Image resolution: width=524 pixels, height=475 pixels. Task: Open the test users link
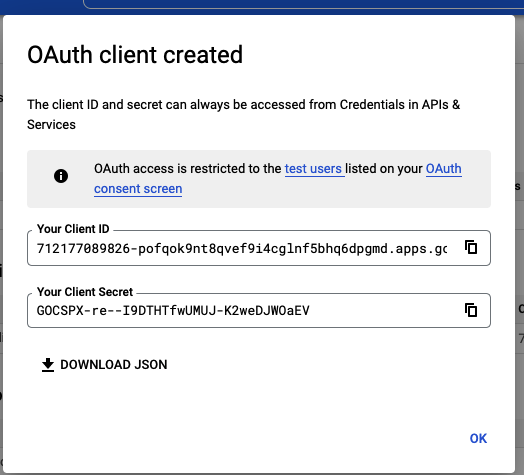click(313, 169)
